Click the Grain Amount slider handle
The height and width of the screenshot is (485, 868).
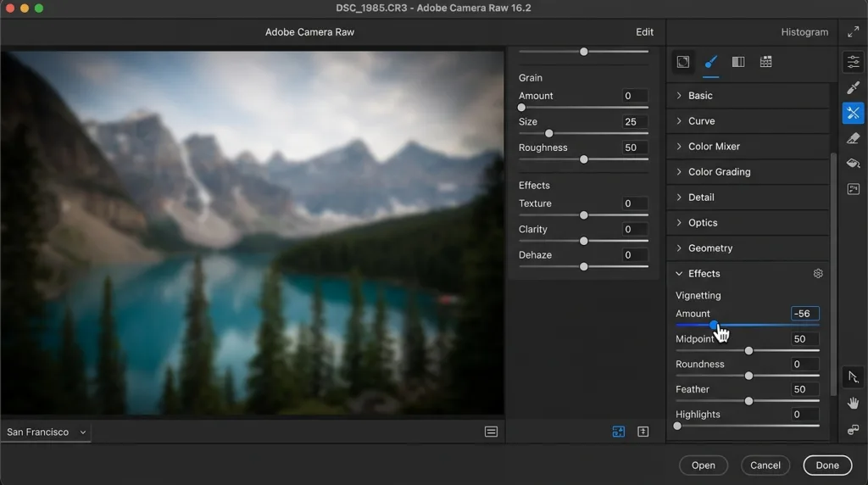pyautogui.click(x=521, y=108)
